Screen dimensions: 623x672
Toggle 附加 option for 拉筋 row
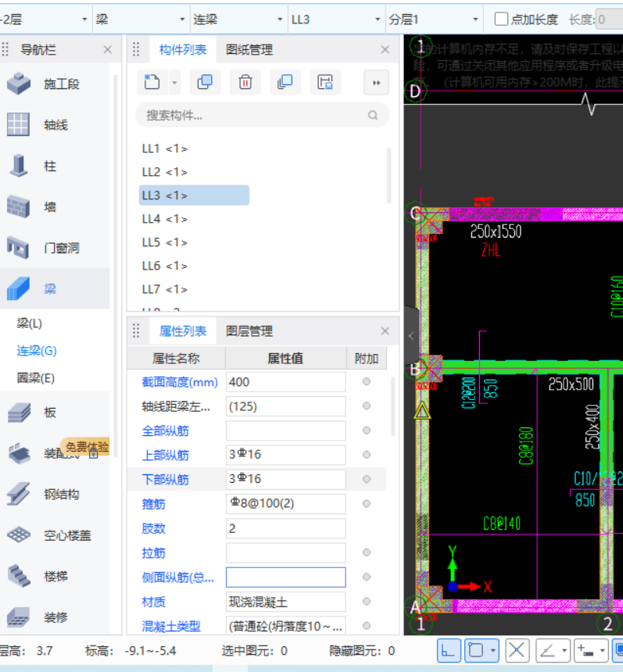click(366, 552)
